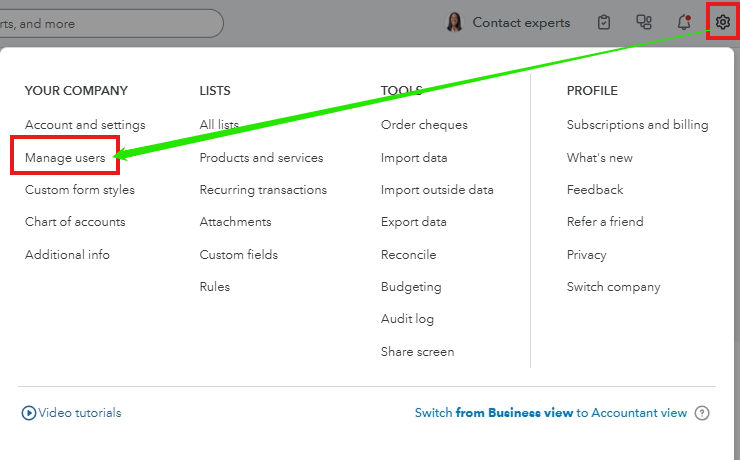Open the Audit log
This screenshot has width=740, height=460.
pyautogui.click(x=407, y=319)
